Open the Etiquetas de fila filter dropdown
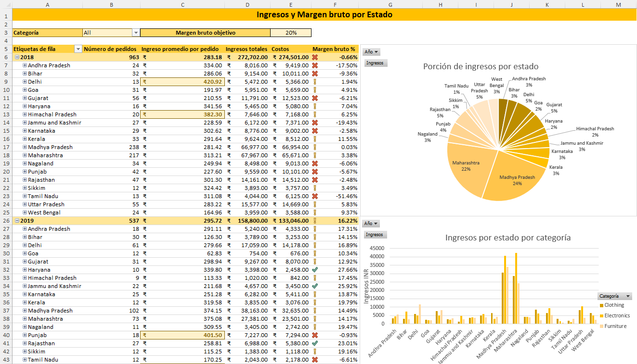This screenshot has width=637, height=364. point(78,49)
